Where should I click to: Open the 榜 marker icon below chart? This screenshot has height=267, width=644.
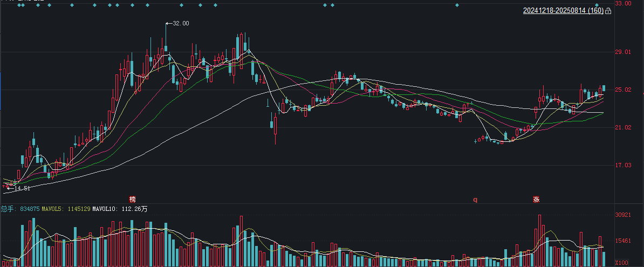pos(132,199)
